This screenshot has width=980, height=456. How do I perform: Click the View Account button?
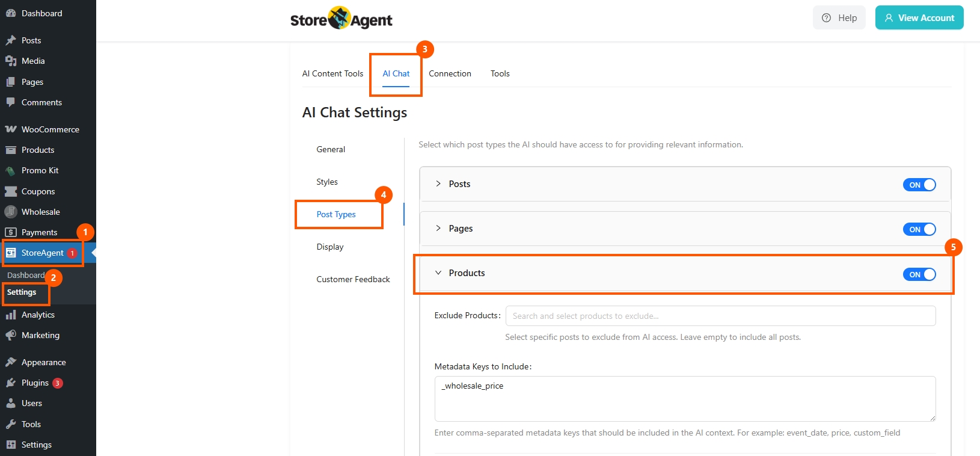[x=919, y=18]
